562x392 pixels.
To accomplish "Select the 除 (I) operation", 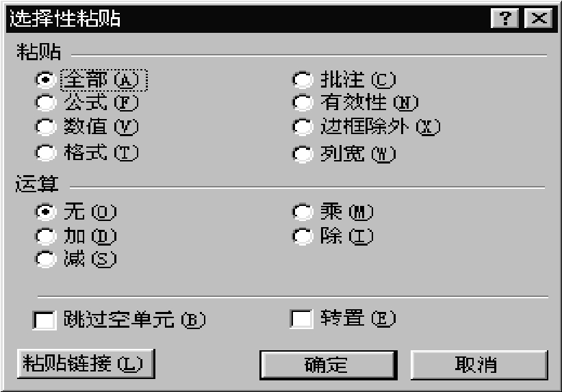I will tap(303, 237).
